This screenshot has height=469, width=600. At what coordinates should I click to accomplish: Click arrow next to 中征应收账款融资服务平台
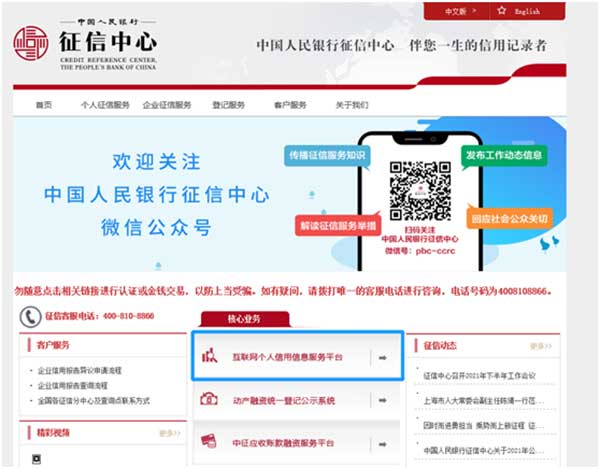382,445
